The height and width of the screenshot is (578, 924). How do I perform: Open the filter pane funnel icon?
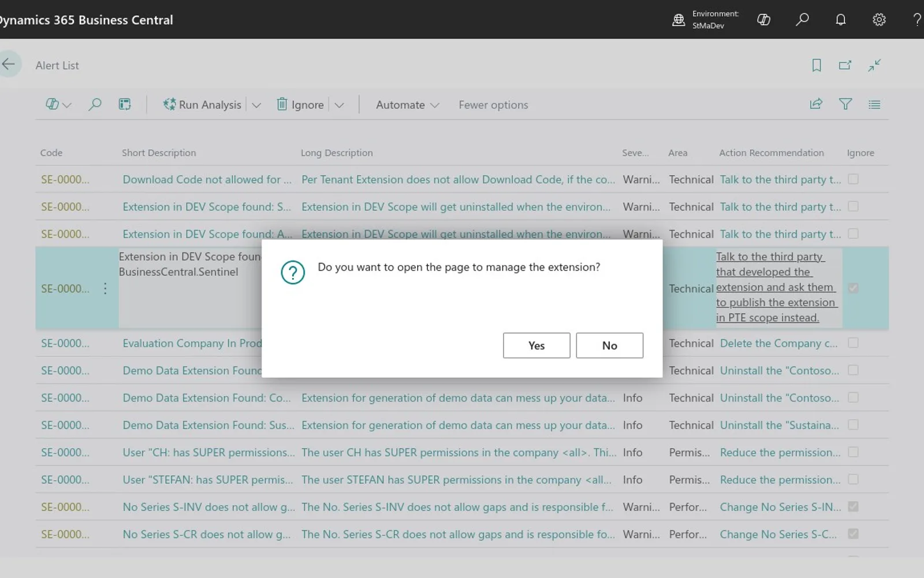click(845, 105)
